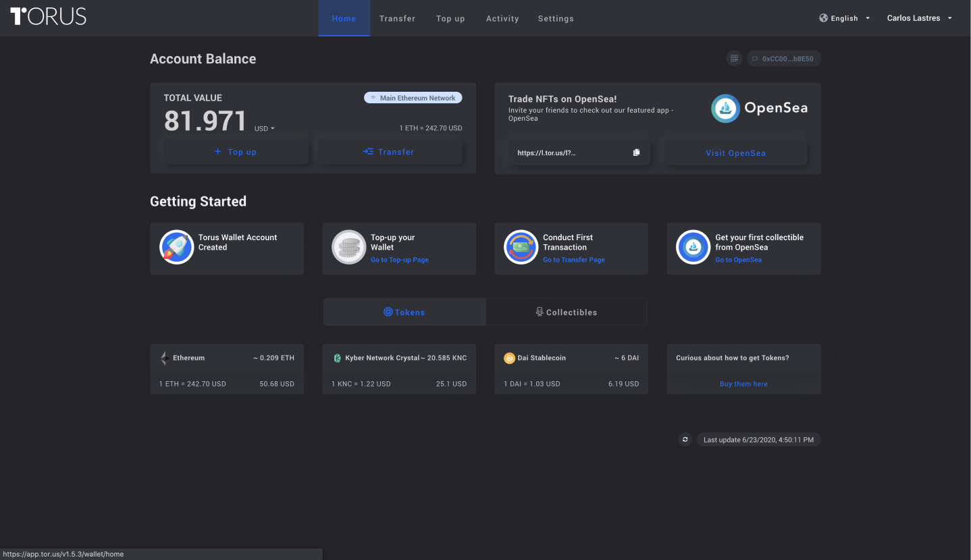Switch to the Collectibles tab
Viewport: 971px width, 560px height.
[566, 312]
